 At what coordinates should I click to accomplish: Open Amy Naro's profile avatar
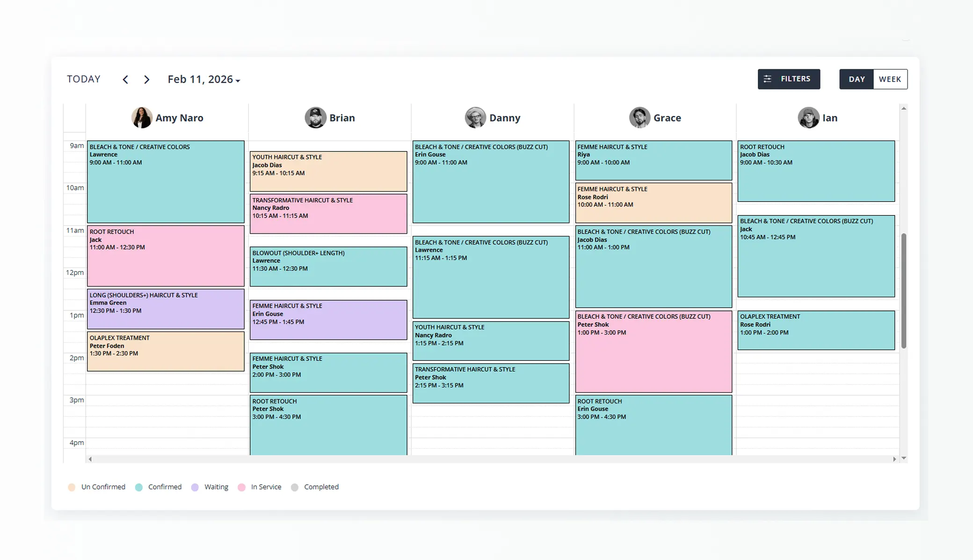tap(142, 117)
